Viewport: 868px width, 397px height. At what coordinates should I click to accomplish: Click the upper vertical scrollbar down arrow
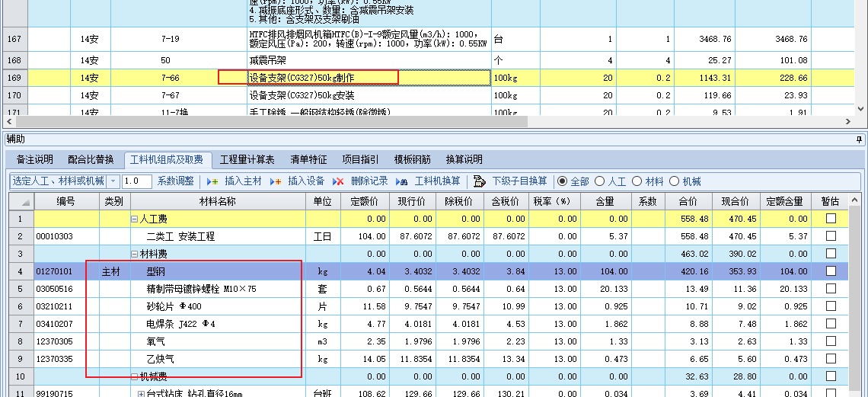coord(861,109)
